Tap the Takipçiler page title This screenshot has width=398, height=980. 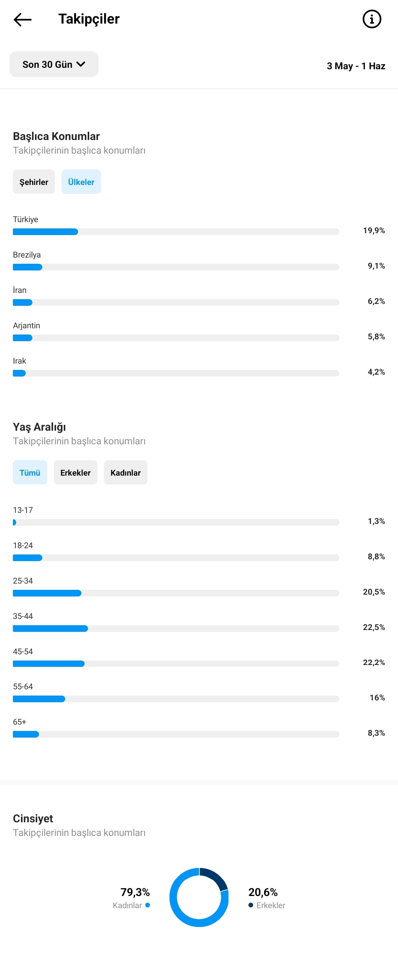coord(89,19)
